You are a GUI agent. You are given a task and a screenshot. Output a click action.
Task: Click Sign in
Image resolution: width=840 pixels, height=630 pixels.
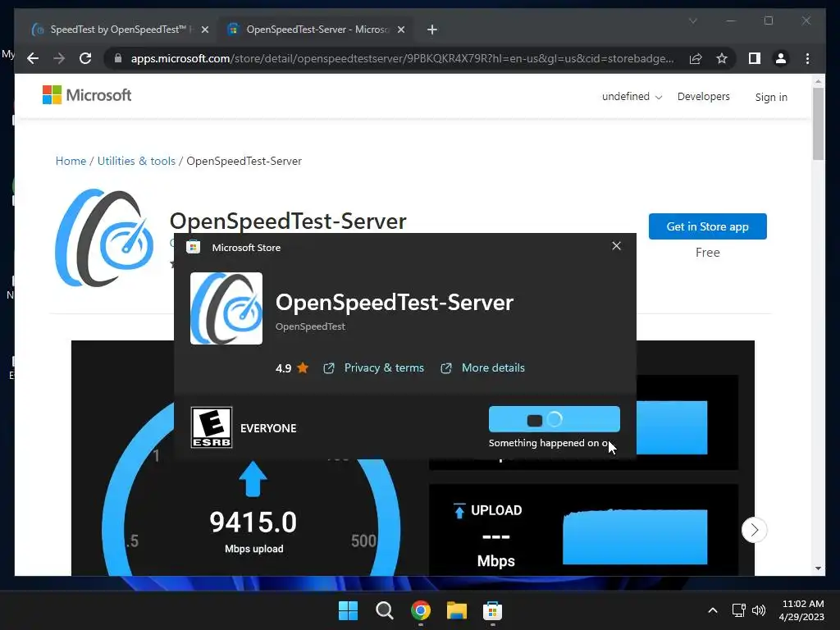click(x=771, y=97)
